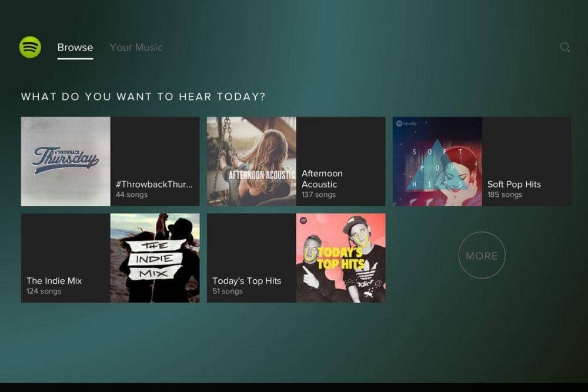Click the 137 songs count label

point(318,195)
